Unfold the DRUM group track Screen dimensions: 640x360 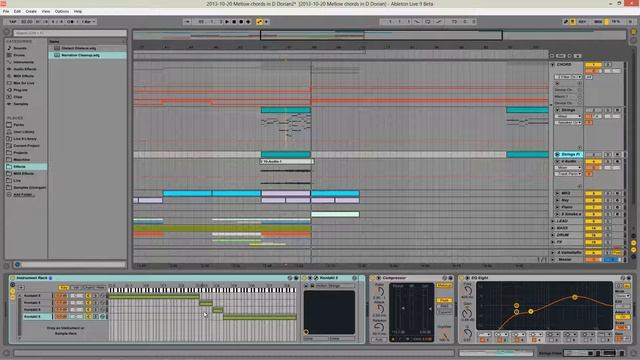(x=553, y=235)
